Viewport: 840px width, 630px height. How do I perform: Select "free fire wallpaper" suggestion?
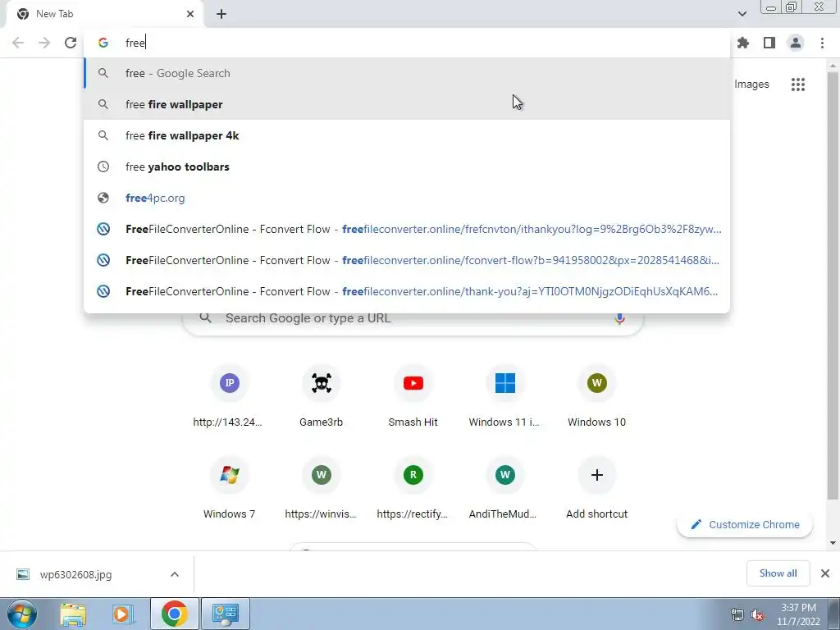(x=407, y=104)
